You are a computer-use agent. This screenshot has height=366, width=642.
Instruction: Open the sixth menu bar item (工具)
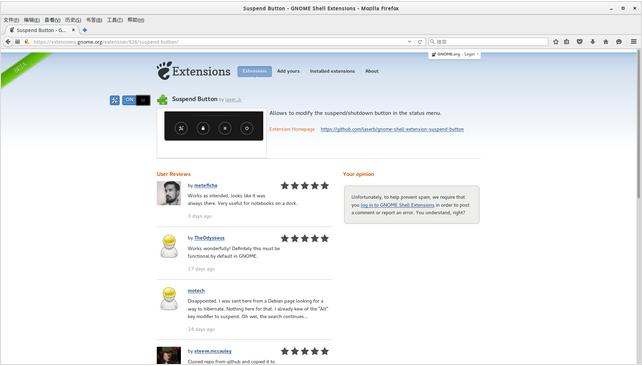click(115, 20)
